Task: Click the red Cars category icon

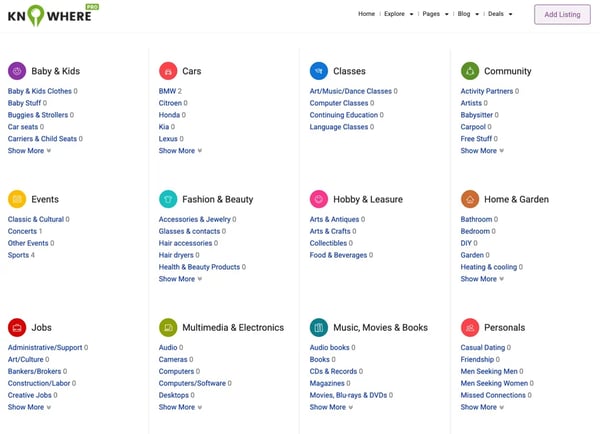Action: (x=168, y=71)
